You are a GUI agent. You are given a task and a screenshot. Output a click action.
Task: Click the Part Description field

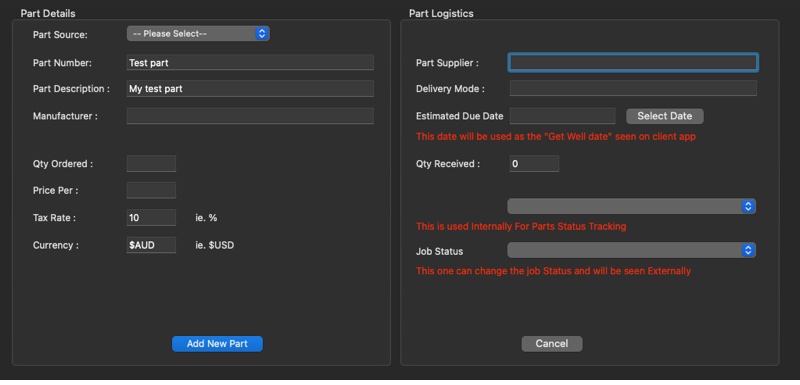point(250,89)
